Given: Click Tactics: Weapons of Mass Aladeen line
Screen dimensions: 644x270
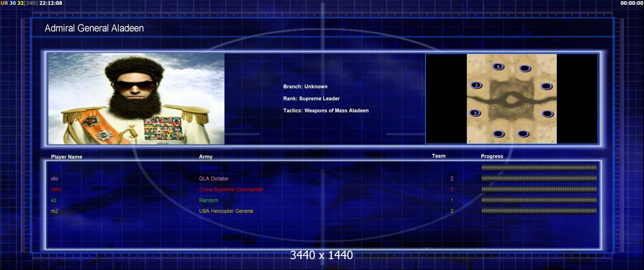Looking at the screenshot, I should pyautogui.click(x=326, y=111).
